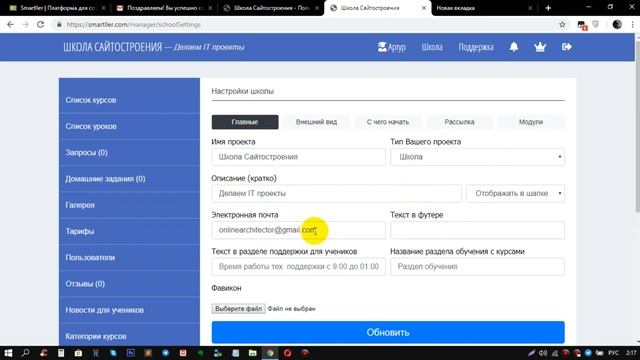The image size is (640, 360).
Task: Click the address bar URL field
Action: (306, 24)
